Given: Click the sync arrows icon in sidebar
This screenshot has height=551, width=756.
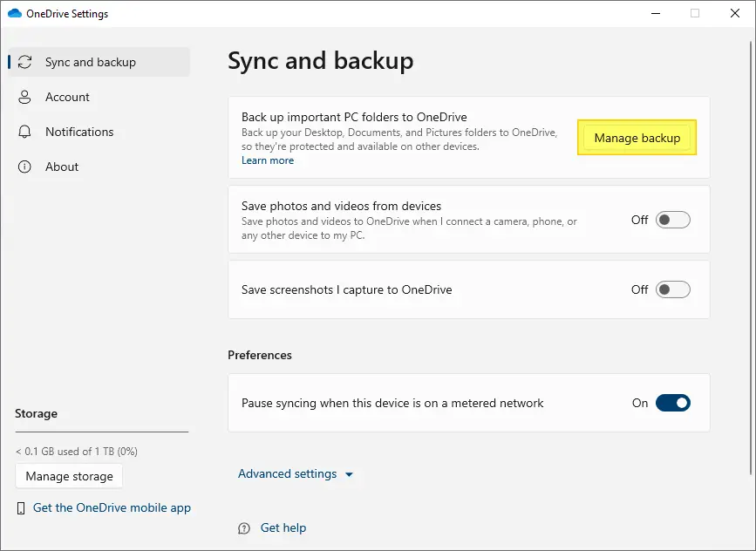Looking at the screenshot, I should (x=24, y=62).
